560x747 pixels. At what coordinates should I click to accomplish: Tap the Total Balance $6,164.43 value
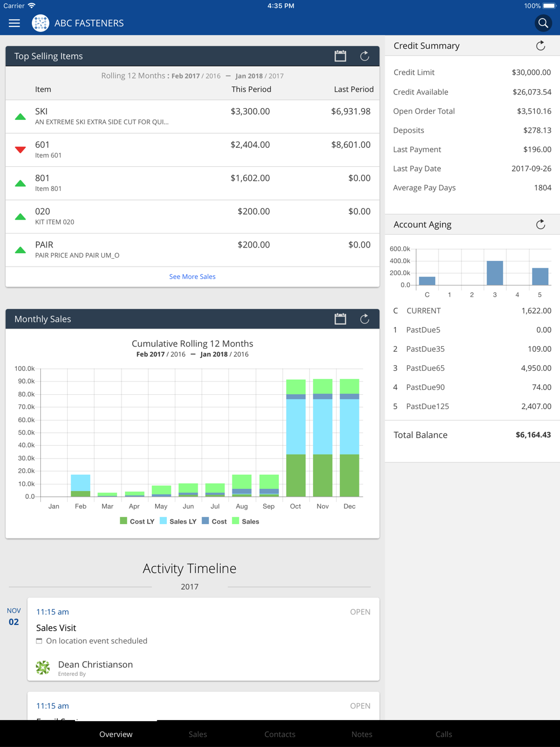[x=533, y=435]
